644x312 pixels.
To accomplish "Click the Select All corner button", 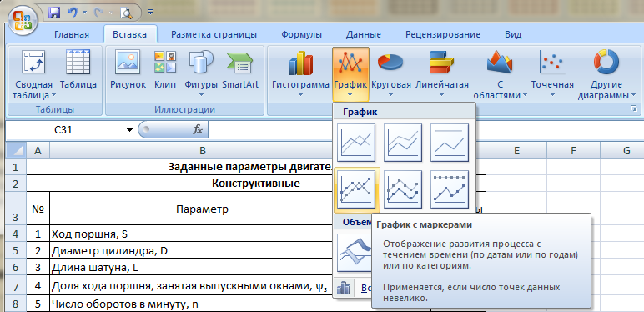I will pos(16,151).
